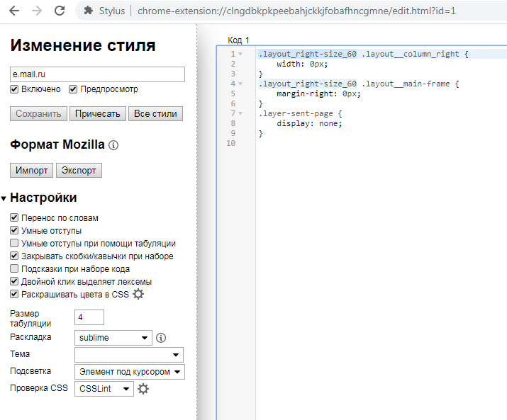Fold code block at line 1
The image size is (507, 420).
pos(240,54)
